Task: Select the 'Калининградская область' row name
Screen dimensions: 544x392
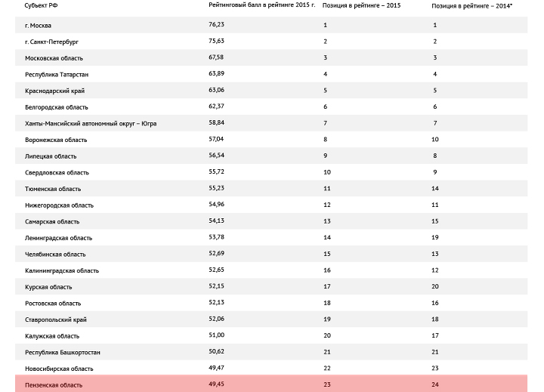Action: (x=62, y=270)
